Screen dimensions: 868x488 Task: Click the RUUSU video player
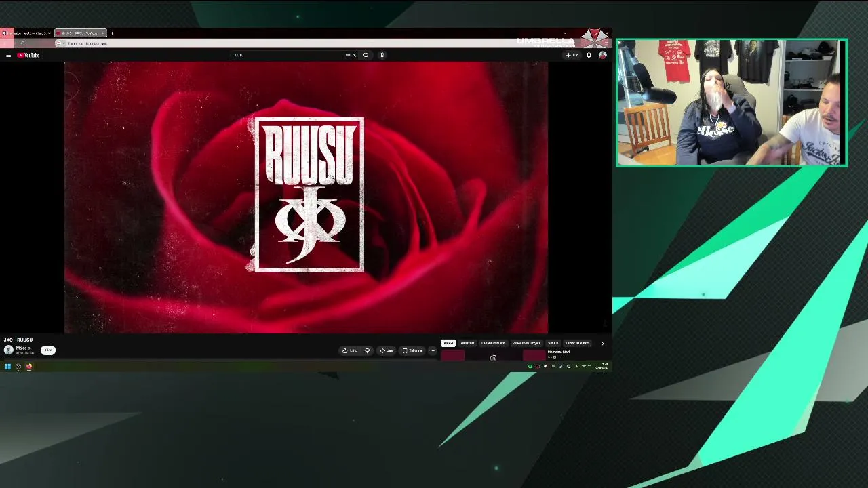(306, 197)
